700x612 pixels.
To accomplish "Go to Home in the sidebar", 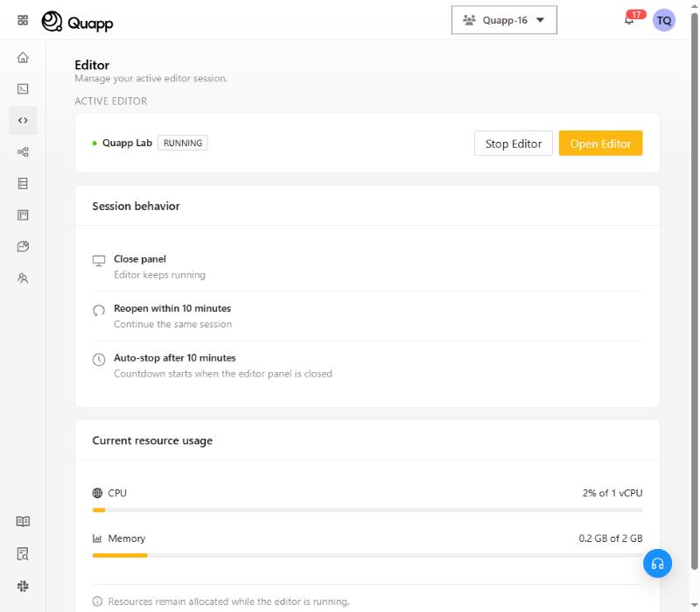I will pyautogui.click(x=23, y=58).
